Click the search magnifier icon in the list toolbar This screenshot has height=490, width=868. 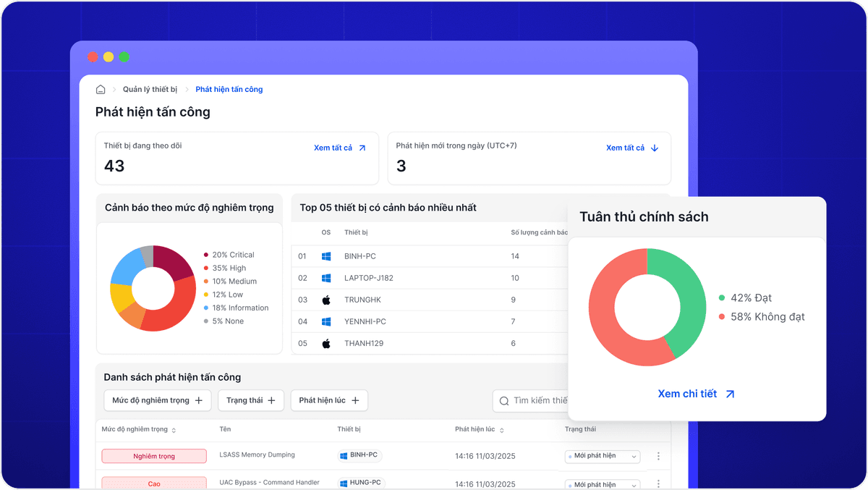(x=504, y=400)
